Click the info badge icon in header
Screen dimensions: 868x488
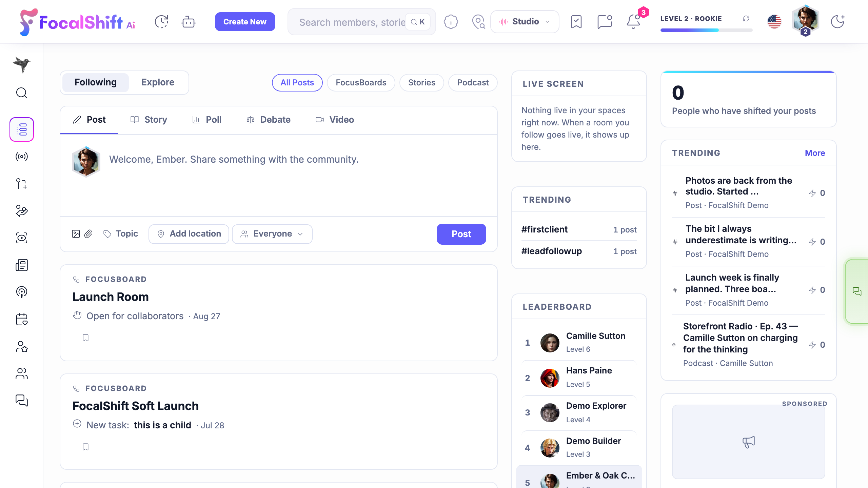coord(451,22)
